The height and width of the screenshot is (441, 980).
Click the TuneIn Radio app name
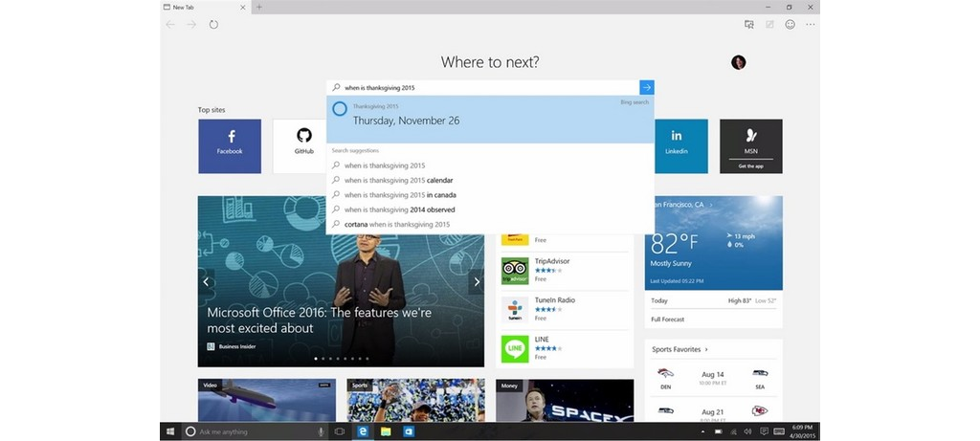(555, 299)
